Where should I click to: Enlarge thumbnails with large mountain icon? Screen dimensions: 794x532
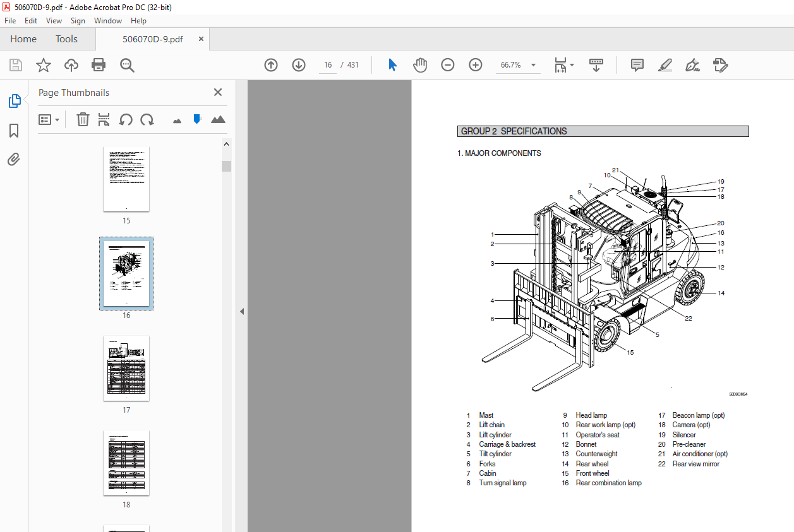coord(218,119)
